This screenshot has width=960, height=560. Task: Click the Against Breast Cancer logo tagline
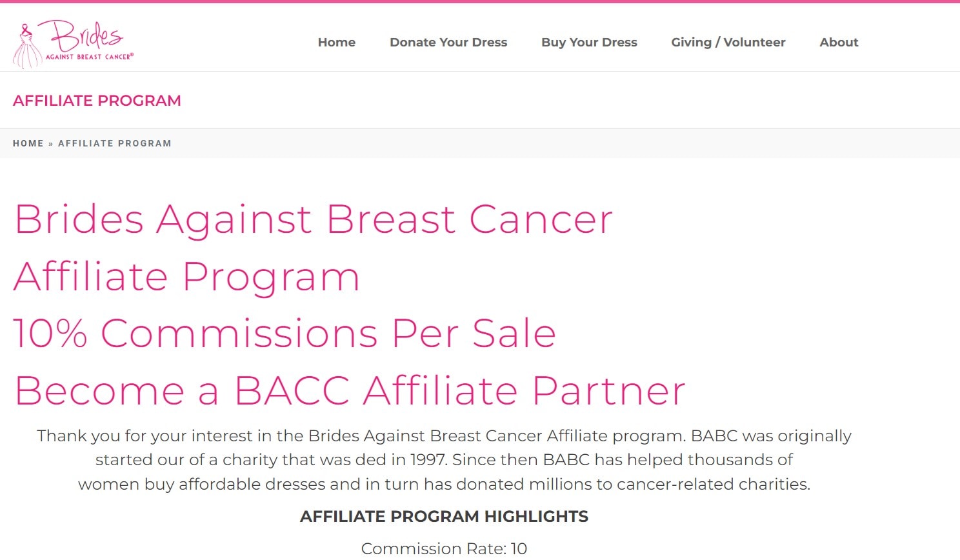pyautogui.click(x=89, y=57)
